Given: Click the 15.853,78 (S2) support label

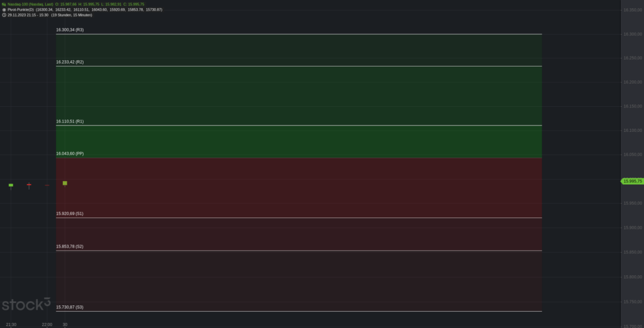Looking at the screenshot, I should (70, 246).
